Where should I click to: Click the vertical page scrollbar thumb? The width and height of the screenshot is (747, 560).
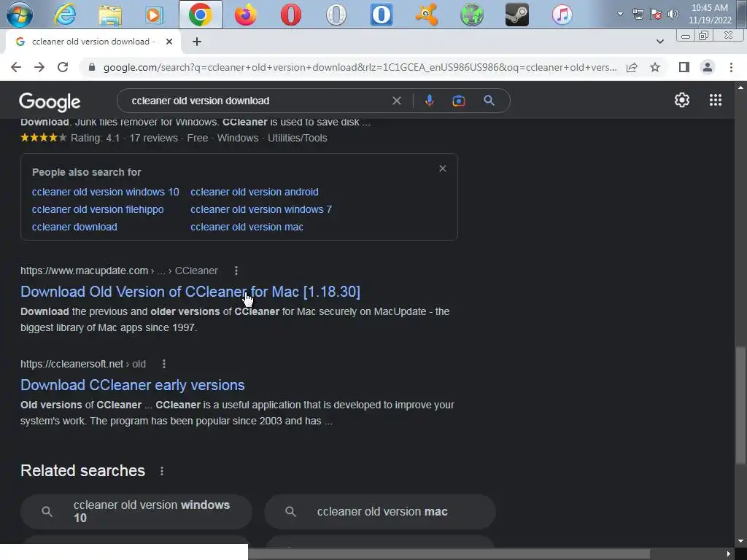[x=740, y=405]
